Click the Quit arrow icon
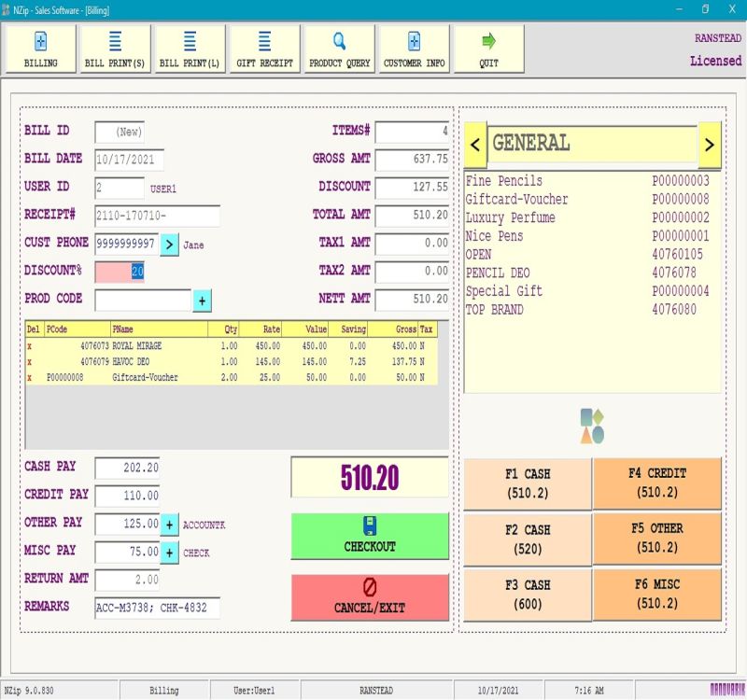Screen dimensions: 747x700 pos(488,42)
